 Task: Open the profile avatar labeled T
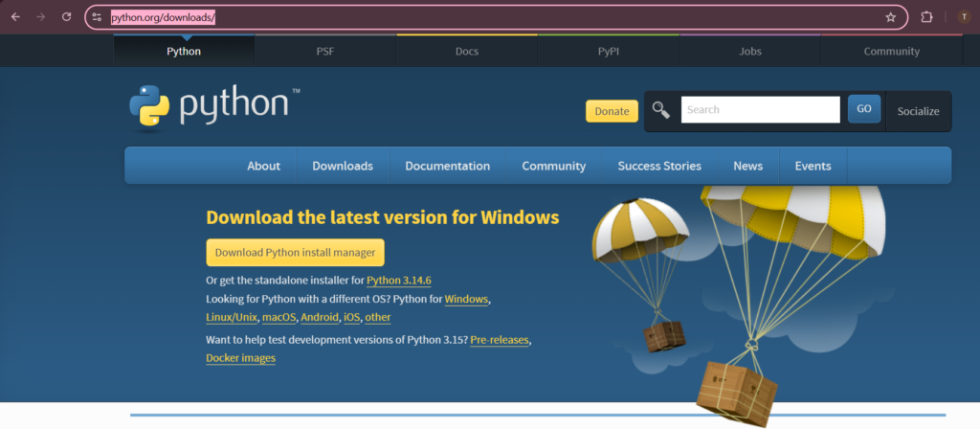[965, 17]
